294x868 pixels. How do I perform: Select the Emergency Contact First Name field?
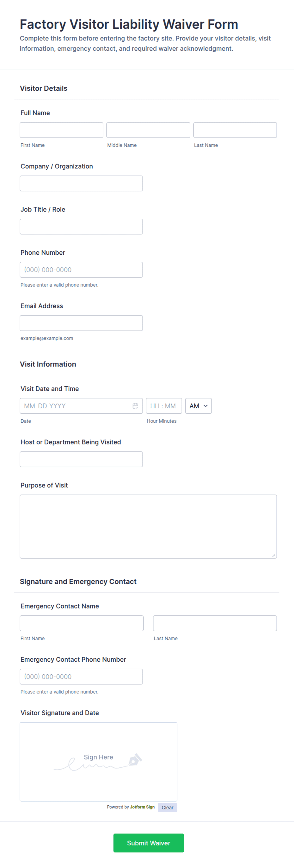pyautogui.click(x=82, y=623)
